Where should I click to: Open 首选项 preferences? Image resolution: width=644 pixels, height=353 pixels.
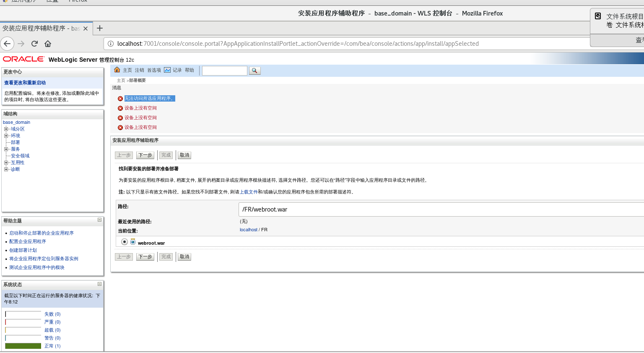point(154,70)
